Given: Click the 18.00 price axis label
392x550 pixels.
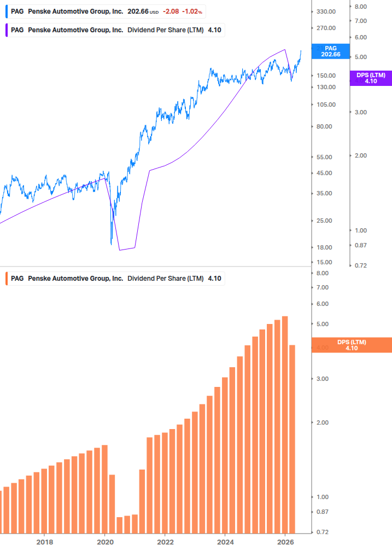Looking at the screenshot, I should [324, 248].
